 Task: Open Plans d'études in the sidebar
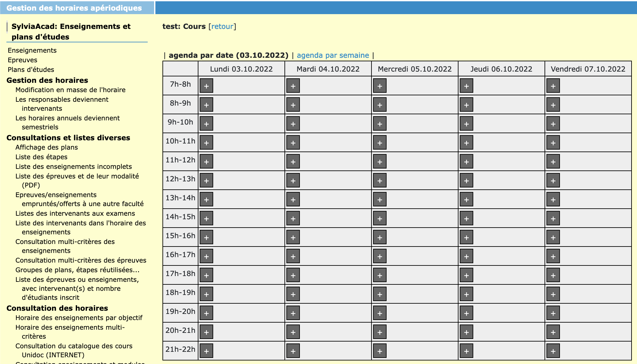click(x=31, y=70)
